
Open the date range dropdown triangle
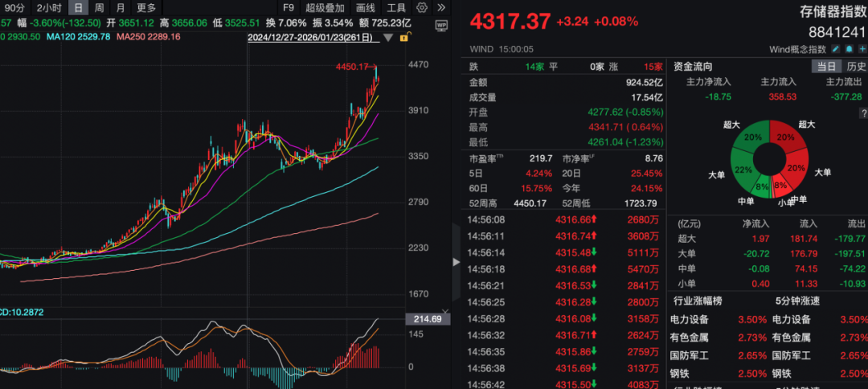pos(389,38)
